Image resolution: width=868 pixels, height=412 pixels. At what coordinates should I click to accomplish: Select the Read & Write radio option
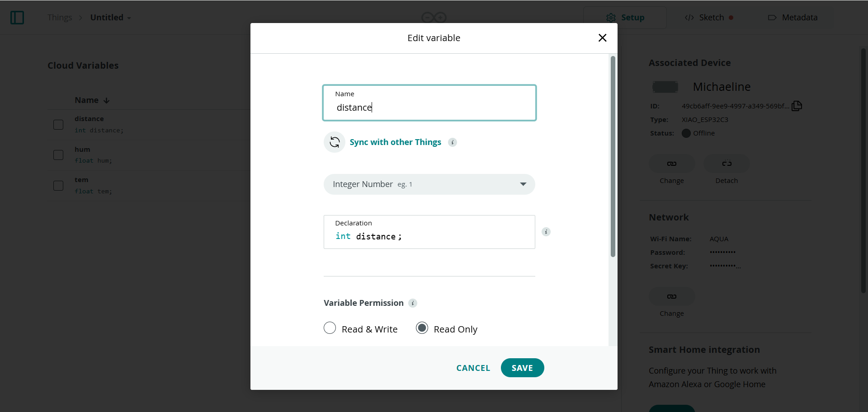point(330,328)
